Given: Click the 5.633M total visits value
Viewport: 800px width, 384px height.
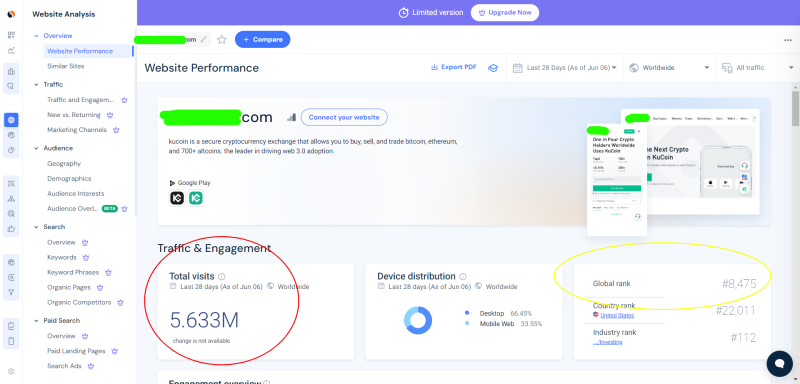Looking at the screenshot, I should (204, 320).
